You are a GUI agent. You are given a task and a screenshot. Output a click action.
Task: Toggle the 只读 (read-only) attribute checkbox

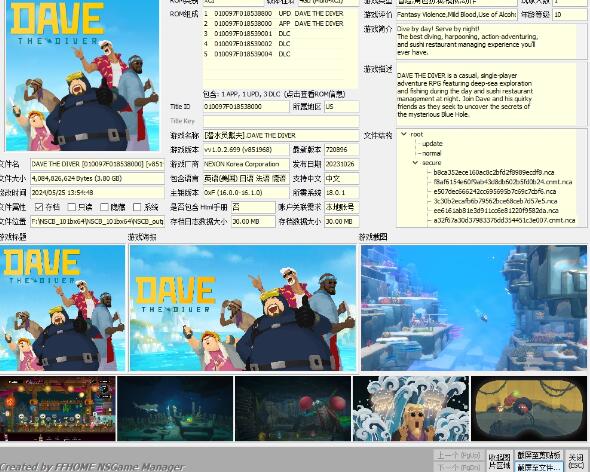(71, 207)
